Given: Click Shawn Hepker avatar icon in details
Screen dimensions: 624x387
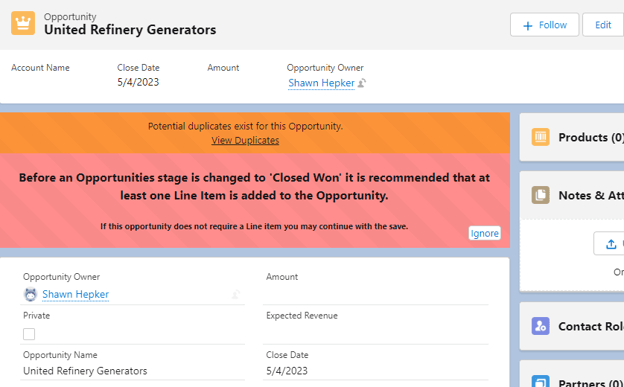Looking at the screenshot, I should [30, 294].
